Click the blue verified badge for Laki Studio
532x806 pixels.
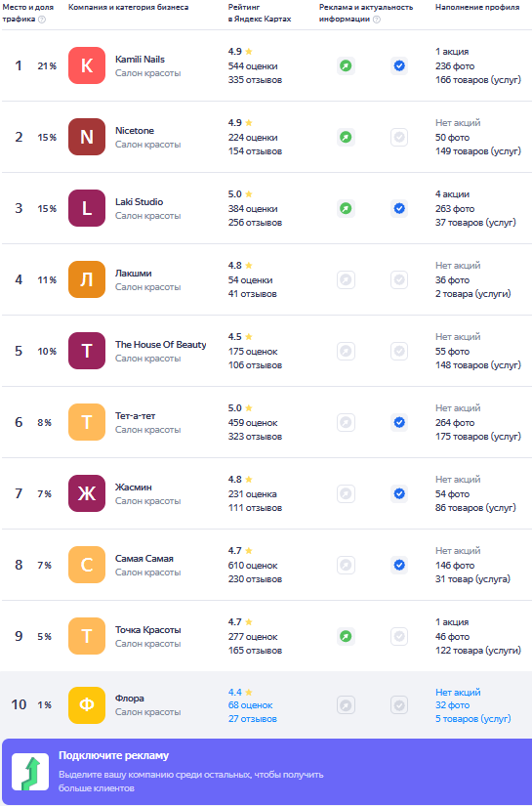point(399,209)
